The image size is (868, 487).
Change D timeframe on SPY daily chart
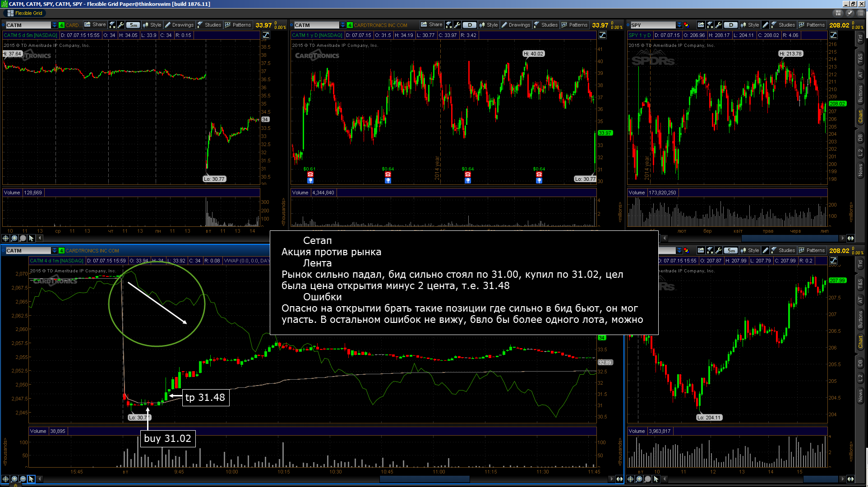[731, 25]
